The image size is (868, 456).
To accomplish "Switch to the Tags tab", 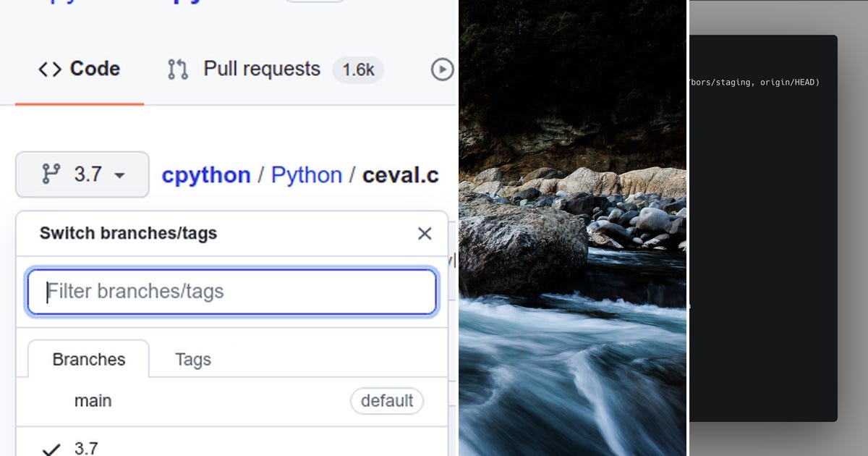I will [x=192, y=359].
